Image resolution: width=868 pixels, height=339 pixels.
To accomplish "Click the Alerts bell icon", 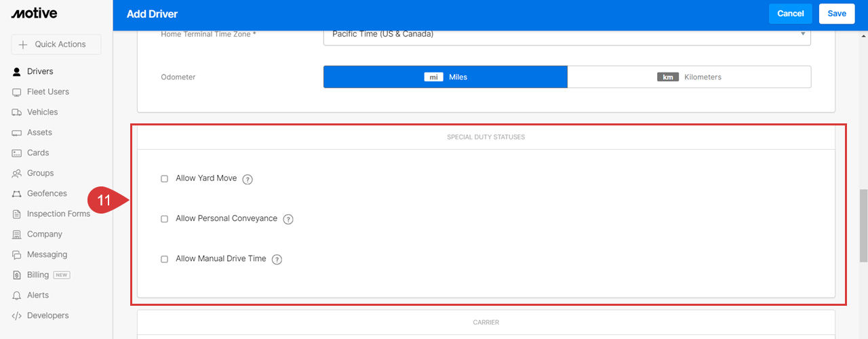I will coord(17,295).
